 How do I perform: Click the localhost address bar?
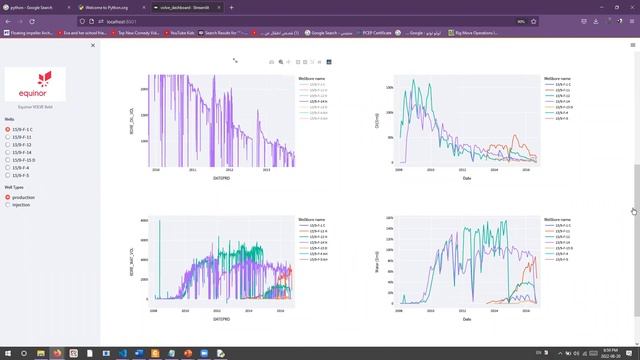pos(308,21)
